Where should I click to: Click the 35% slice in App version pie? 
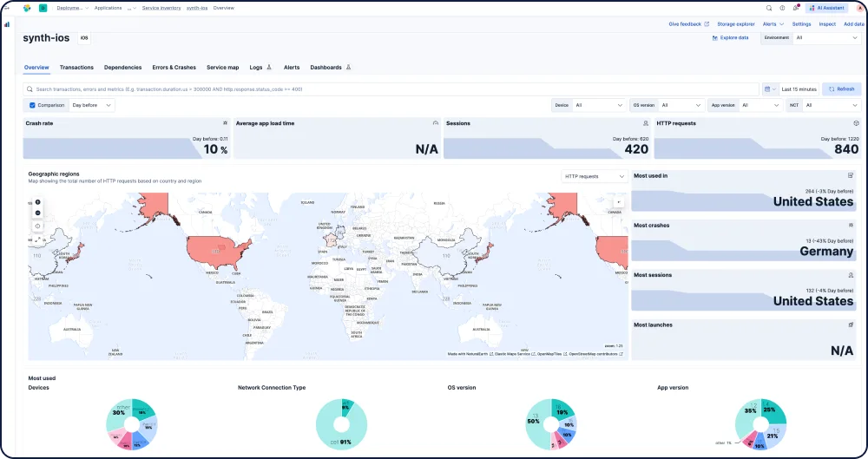[748, 414]
